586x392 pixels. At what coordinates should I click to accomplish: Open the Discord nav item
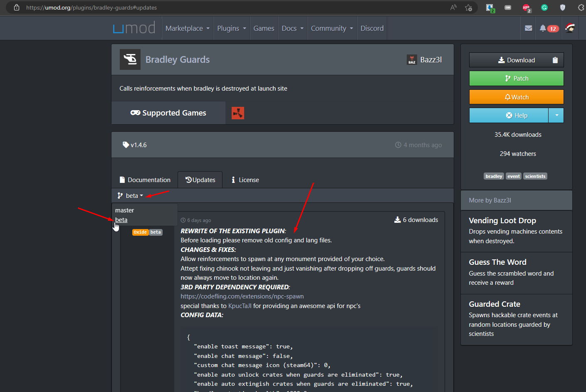tap(372, 28)
